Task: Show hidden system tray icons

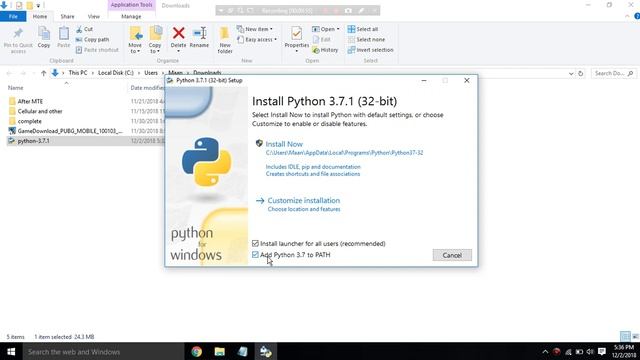Action: tap(545, 351)
